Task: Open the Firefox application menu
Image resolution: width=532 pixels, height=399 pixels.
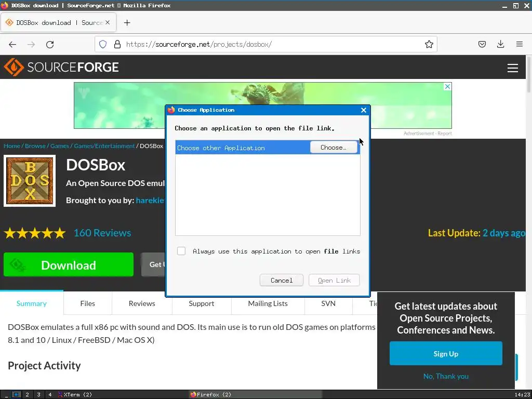Action: coord(519,44)
